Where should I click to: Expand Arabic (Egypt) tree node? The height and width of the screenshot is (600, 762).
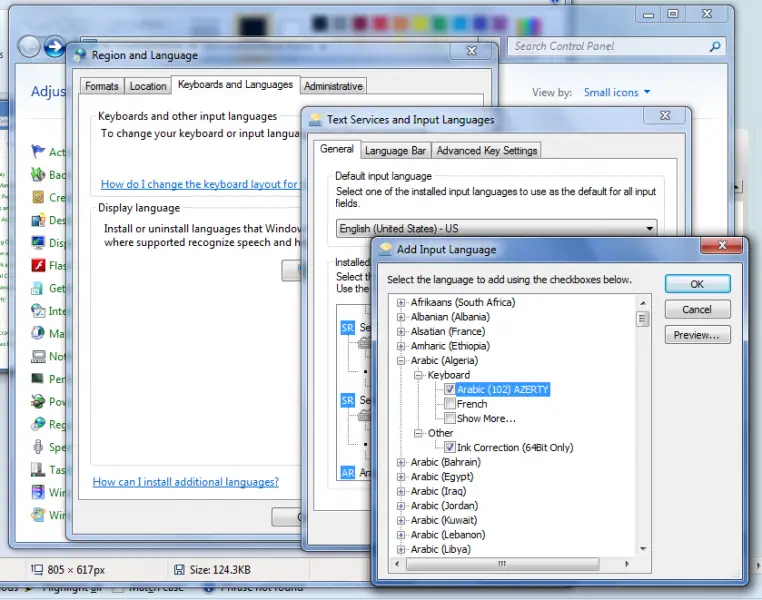[401, 477]
